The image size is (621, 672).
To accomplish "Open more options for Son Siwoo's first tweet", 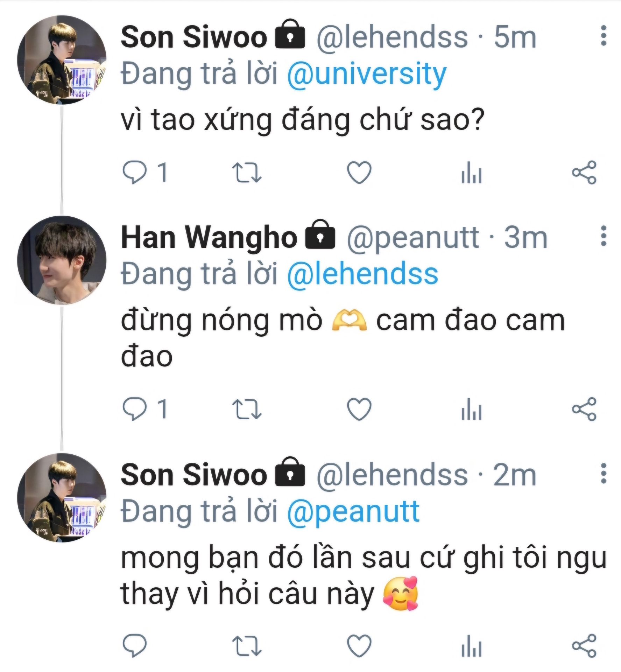I will pyautogui.click(x=603, y=36).
